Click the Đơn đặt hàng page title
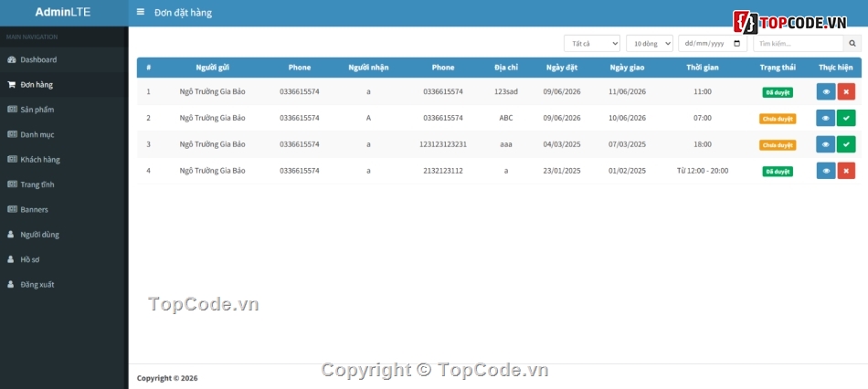The height and width of the screenshot is (389, 868). click(x=183, y=12)
